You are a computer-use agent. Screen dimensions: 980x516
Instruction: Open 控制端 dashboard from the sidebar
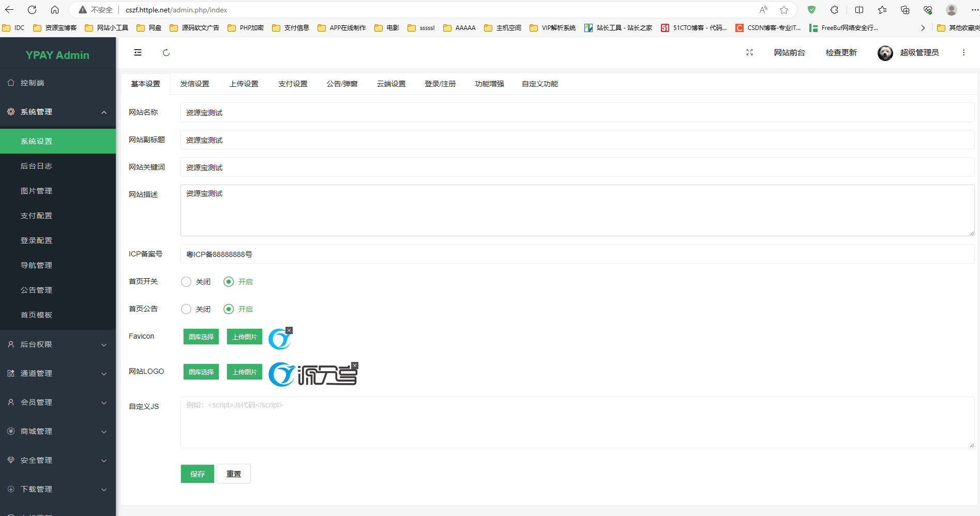(32, 83)
